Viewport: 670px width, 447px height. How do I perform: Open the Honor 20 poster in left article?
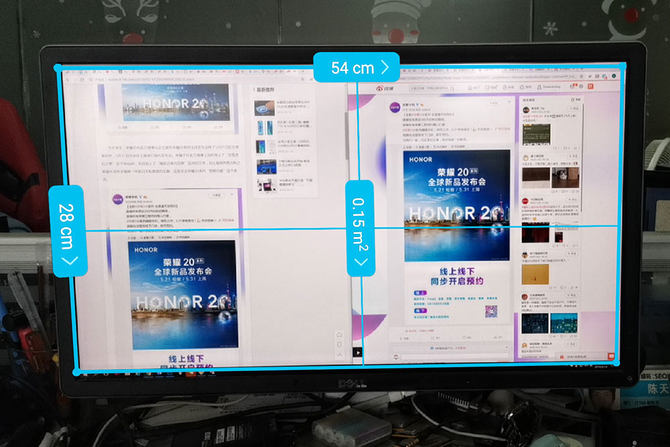(183, 295)
